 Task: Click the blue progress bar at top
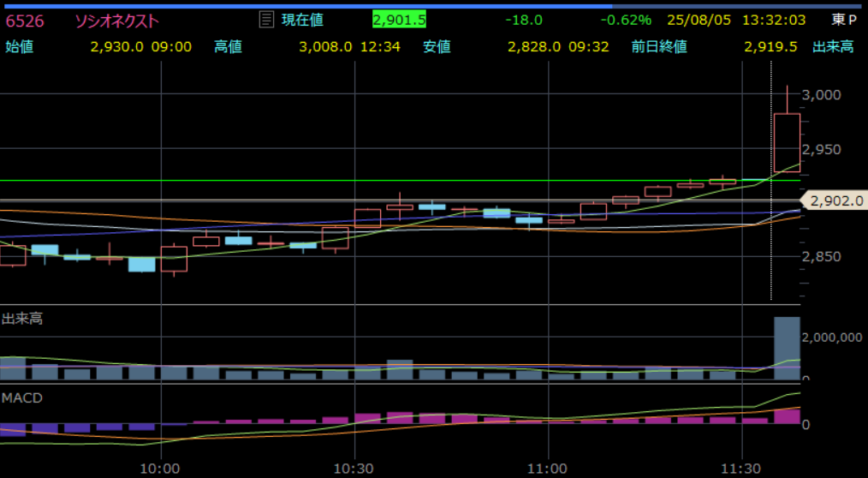coord(306,7)
